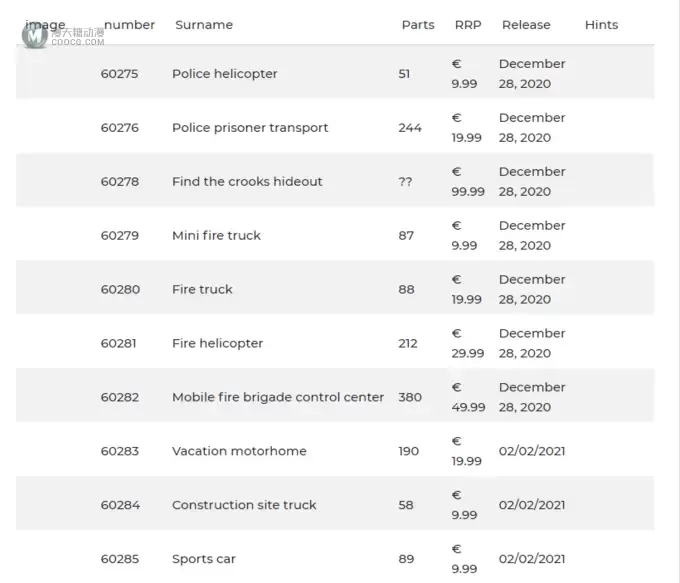Click the Release column header
Screen dimensions: 680x583
[x=526, y=25]
